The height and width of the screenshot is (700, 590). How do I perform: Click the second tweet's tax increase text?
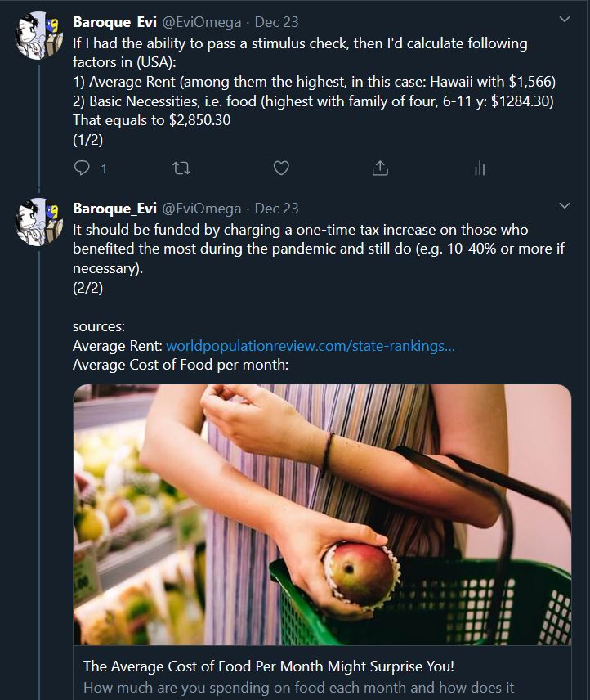(x=319, y=248)
